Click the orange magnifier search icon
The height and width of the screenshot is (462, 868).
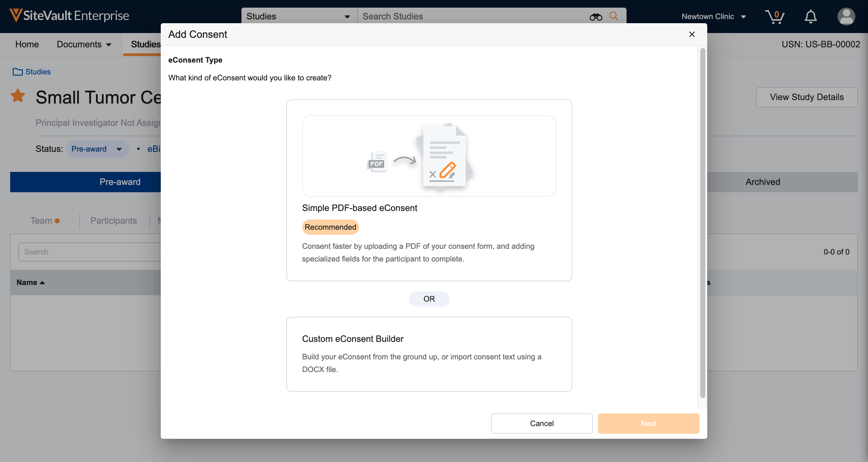tap(614, 16)
